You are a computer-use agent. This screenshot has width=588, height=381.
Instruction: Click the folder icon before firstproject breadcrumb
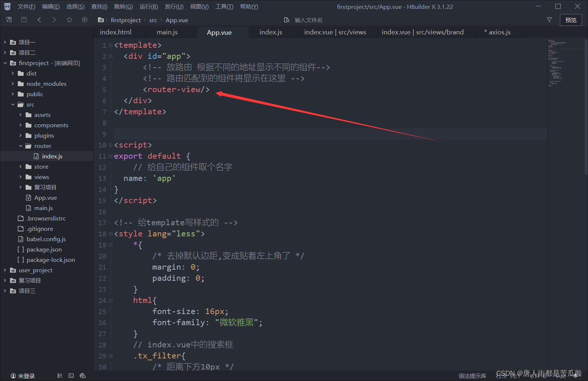point(101,20)
